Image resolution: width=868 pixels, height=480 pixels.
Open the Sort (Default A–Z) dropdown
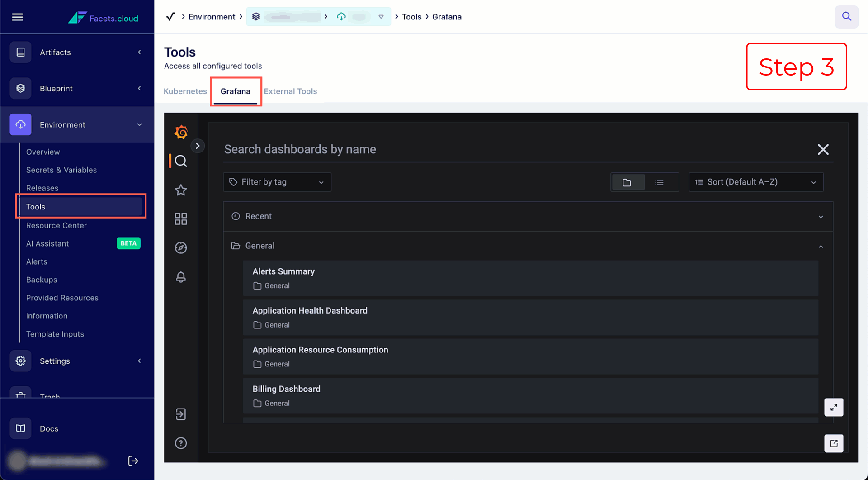pos(756,182)
